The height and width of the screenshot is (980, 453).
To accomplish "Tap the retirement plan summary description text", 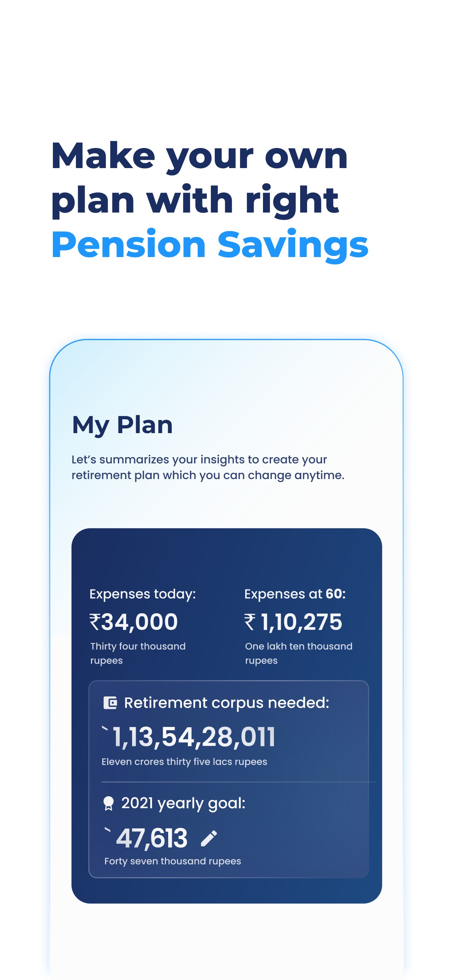I will pyautogui.click(x=208, y=467).
